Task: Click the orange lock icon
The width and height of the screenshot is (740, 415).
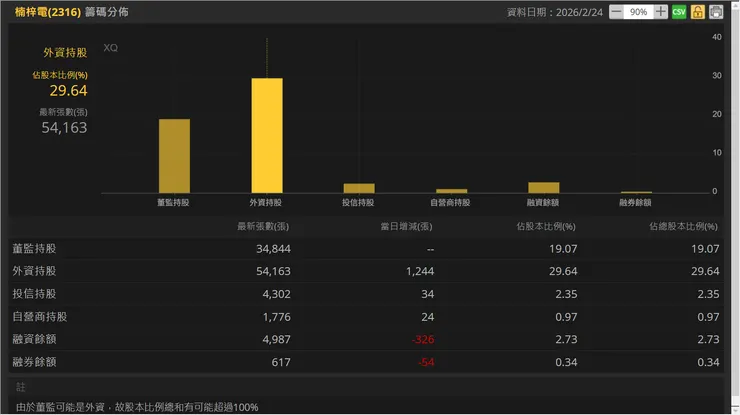Action: tap(697, 12)
